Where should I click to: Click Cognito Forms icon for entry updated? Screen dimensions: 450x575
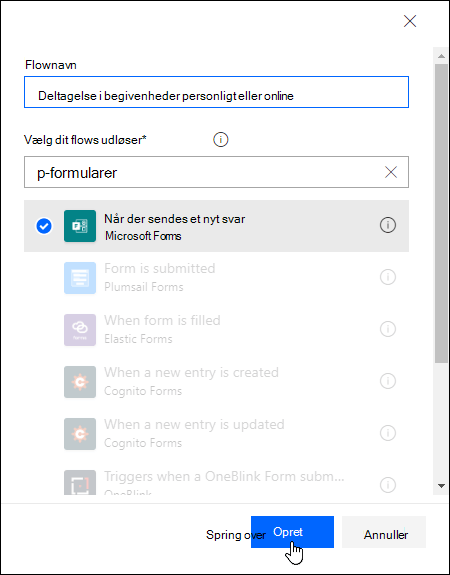pyautogui.click(x=80, y=434)
